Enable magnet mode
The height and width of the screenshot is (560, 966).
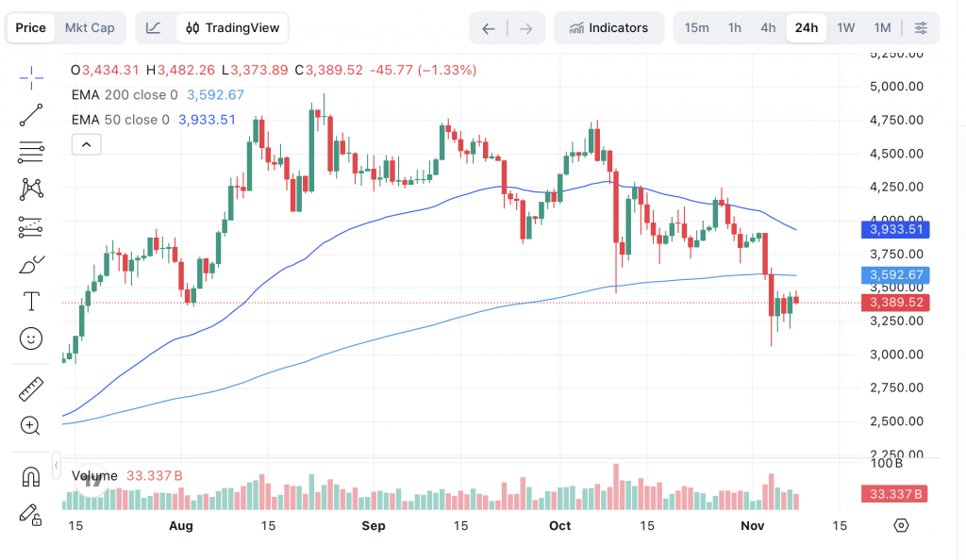coord(30,476)
